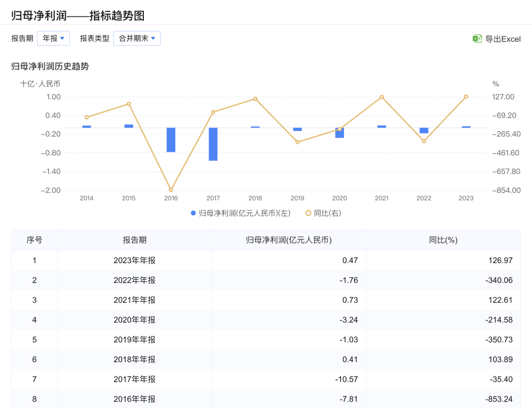The image size is (532, 408).
Task: Click the 2017 blue bar in chart
Action: 213,144
